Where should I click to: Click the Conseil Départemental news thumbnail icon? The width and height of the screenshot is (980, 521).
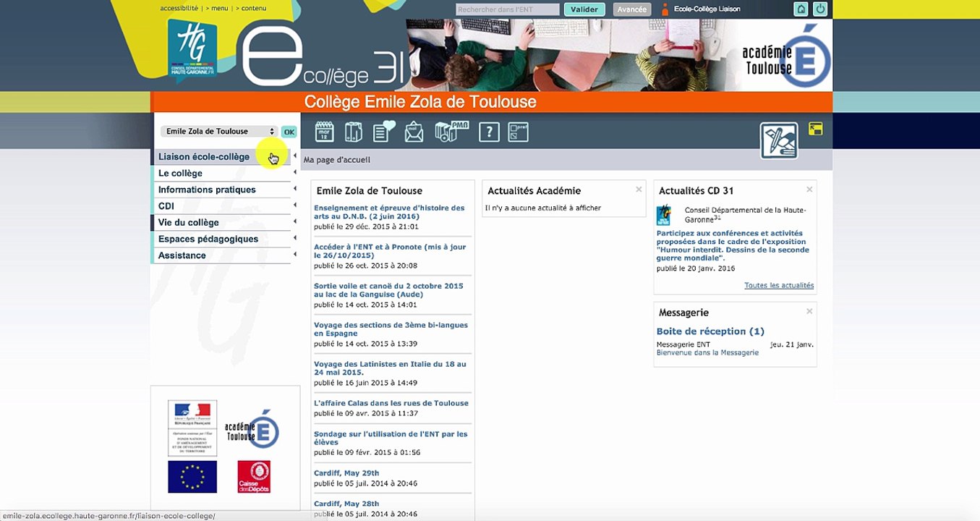click(663, 215)
